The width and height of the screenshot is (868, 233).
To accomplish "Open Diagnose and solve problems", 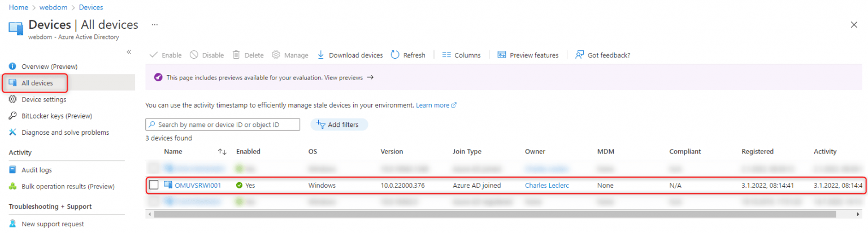I will [x=66, y=132].
